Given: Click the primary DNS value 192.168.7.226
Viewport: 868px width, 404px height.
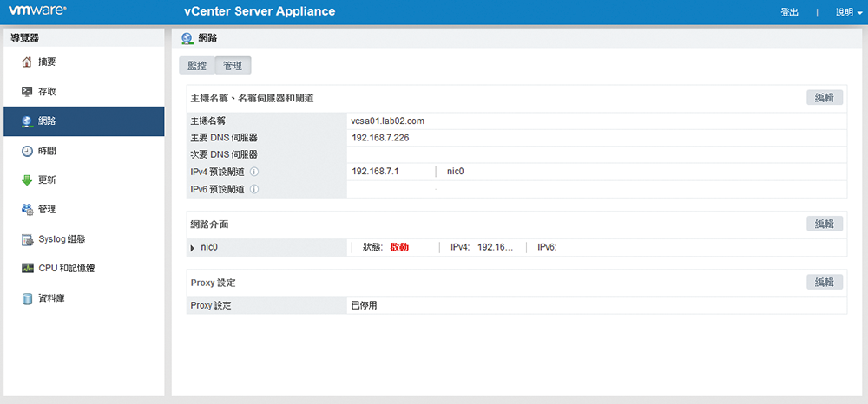Looking at the screenshot, I should pyautogui.click(x=380, y=138).
